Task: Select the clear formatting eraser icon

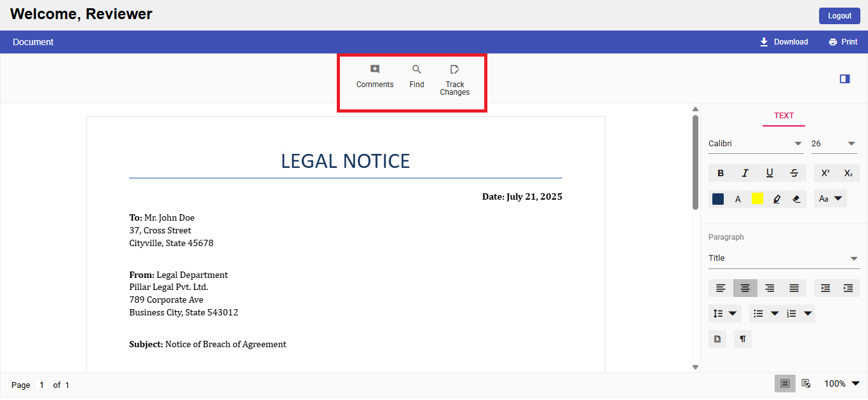Action: (796, 198)
